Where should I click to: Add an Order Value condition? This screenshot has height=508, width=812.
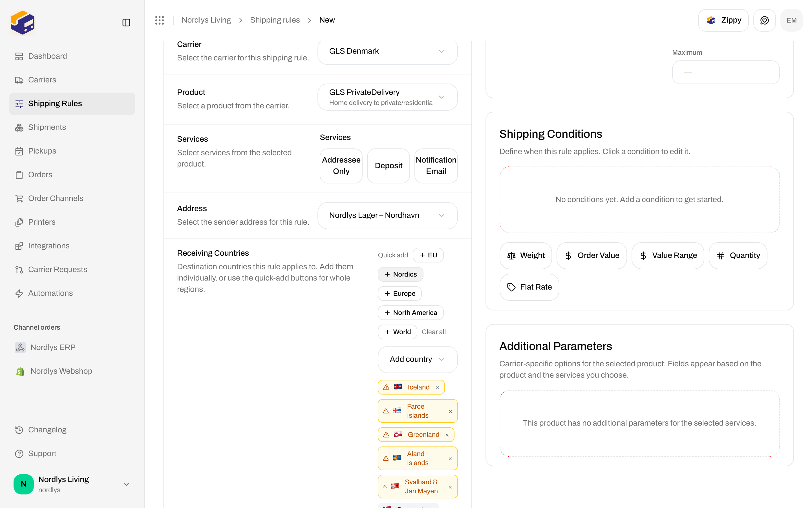pyautogui.click(x=592, y=256)
